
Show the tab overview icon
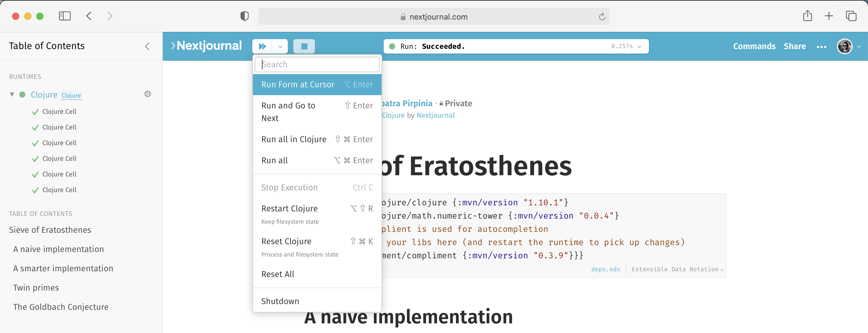pyautogui.click(x=851, y=16)
